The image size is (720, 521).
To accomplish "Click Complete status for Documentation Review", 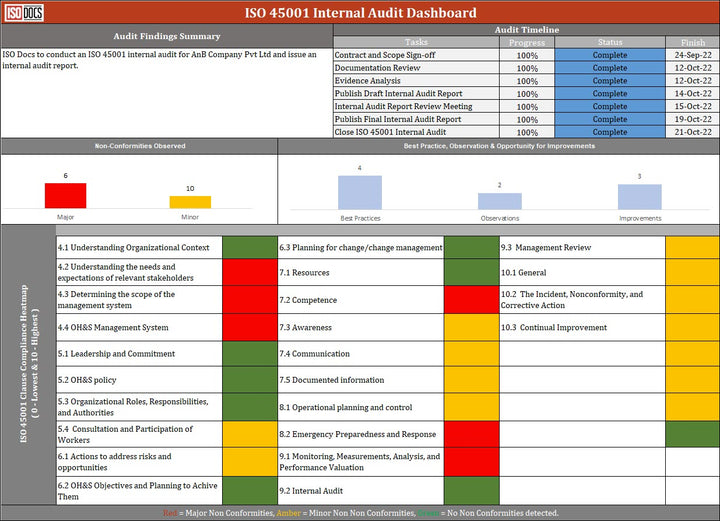I will tap(610, 68).
